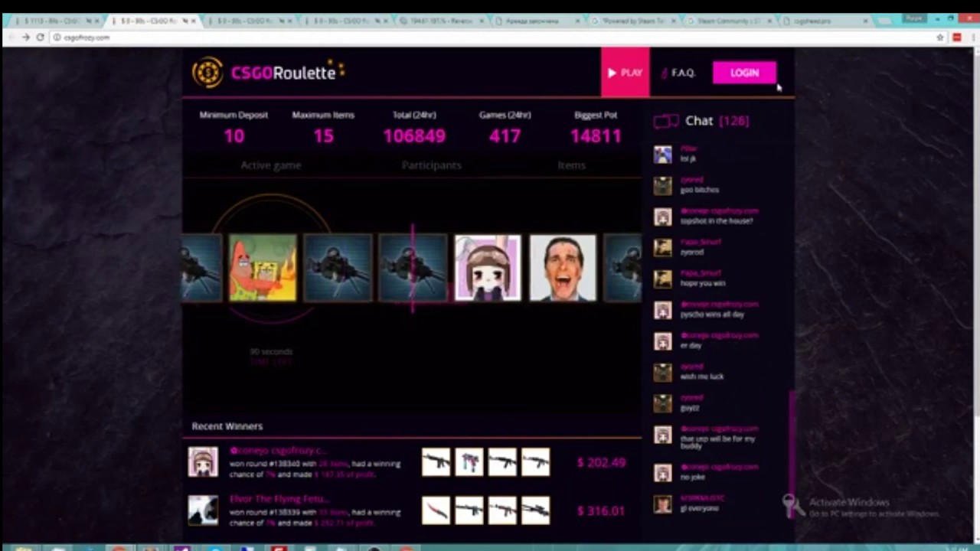The height and width of the screenshot is (551, 980).
Task: Click the avatar next to 'topshot in the house?'
Action: click(663, 217)
